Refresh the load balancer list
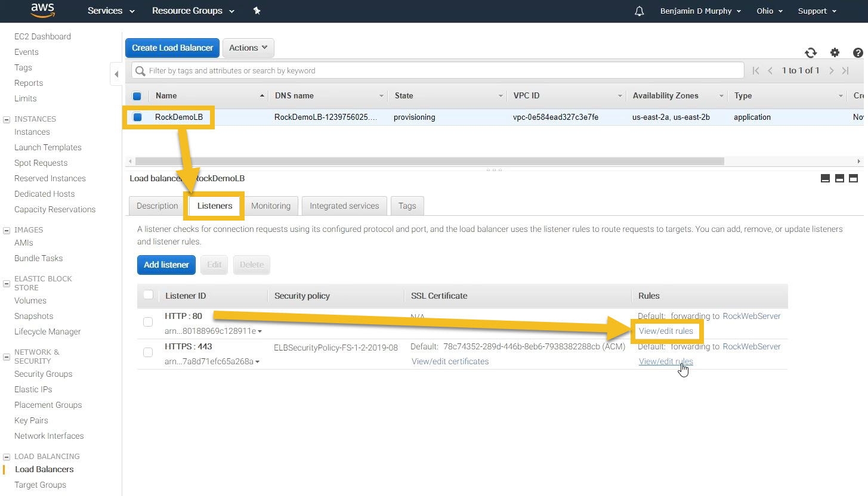 point(811,52)
